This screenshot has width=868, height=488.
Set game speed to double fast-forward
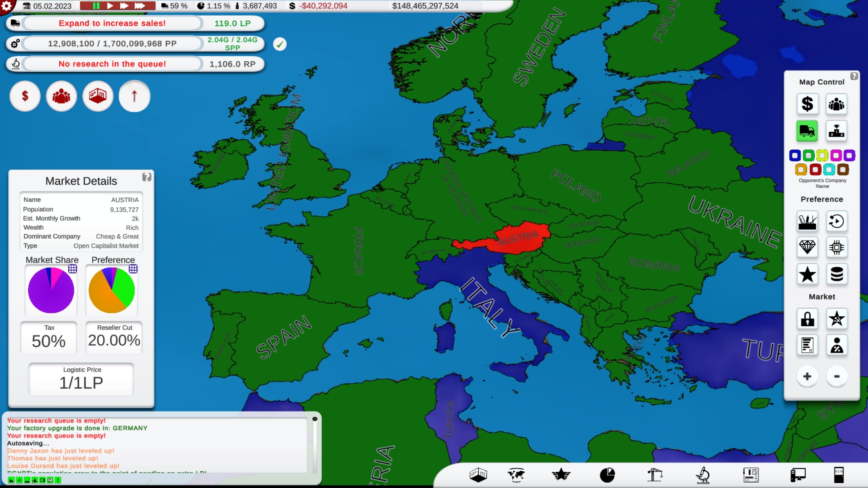124,6
